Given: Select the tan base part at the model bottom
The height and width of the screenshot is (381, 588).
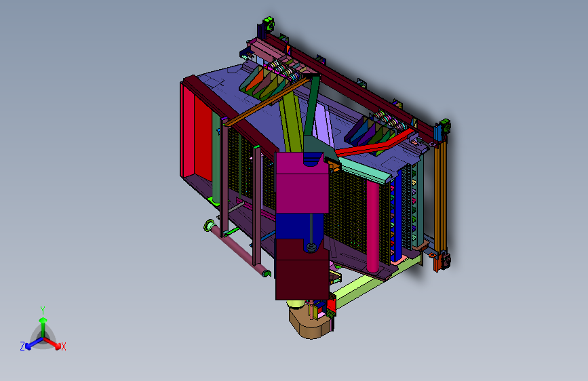Looking at the screenshot, I should [310, 323].
